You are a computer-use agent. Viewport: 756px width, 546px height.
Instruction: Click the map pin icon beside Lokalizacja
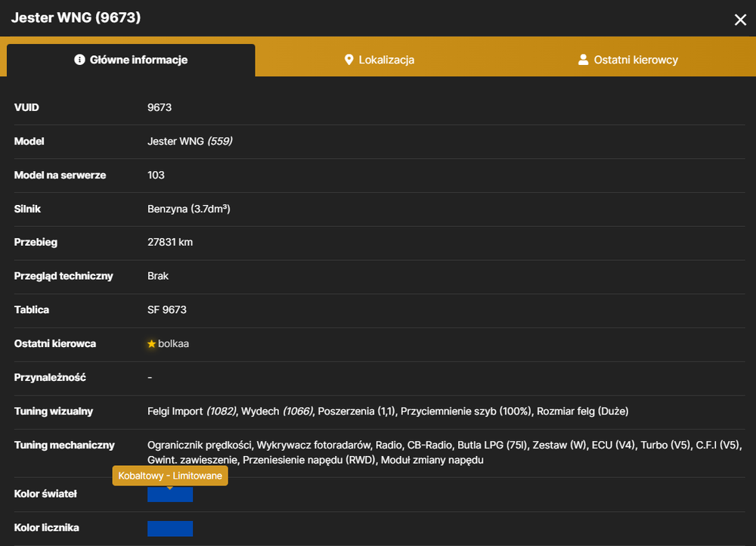click(x=349, y=60)
